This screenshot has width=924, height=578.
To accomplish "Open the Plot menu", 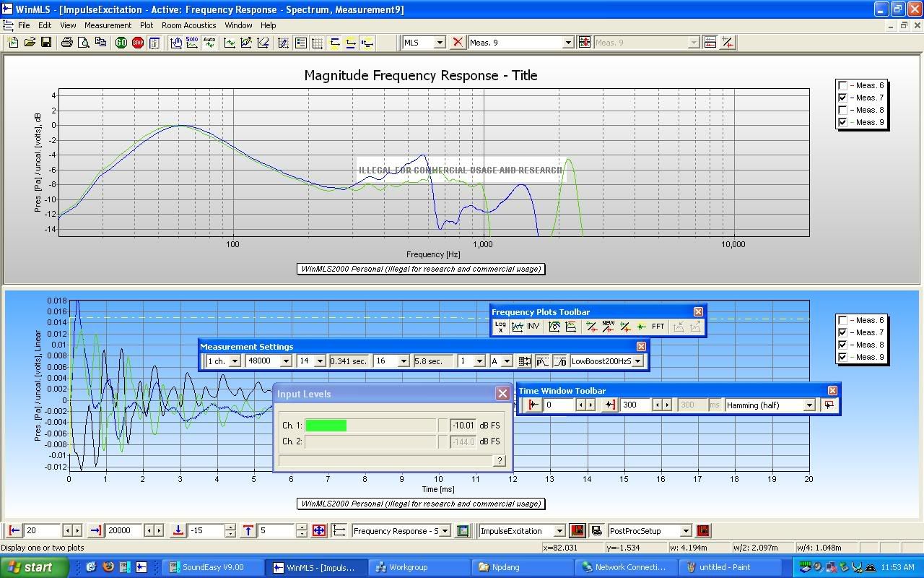I will [x=147, y=25].
